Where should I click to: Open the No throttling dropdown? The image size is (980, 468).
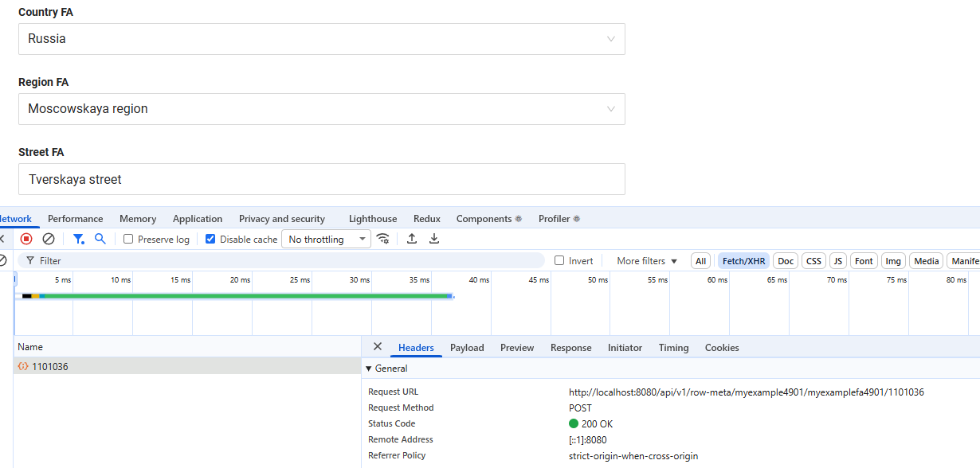[x=326, y=240]
